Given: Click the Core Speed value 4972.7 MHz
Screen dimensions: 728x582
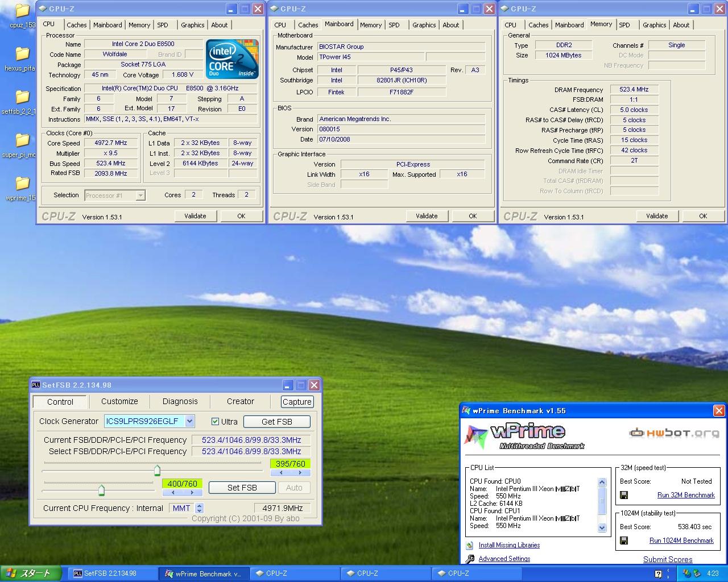Looking at the screenshot, I should [111, 143].
